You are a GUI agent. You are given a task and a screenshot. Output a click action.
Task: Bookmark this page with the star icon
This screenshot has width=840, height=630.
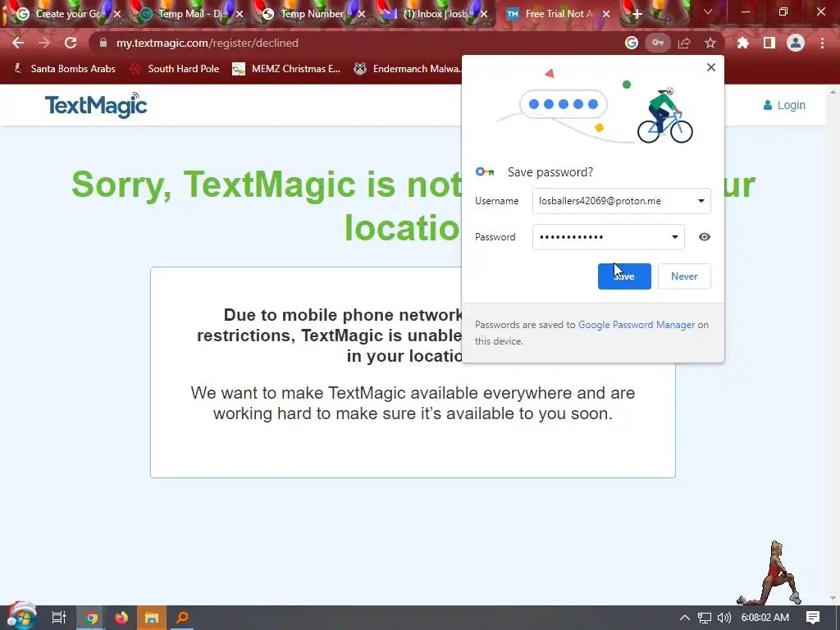point(710,43)
